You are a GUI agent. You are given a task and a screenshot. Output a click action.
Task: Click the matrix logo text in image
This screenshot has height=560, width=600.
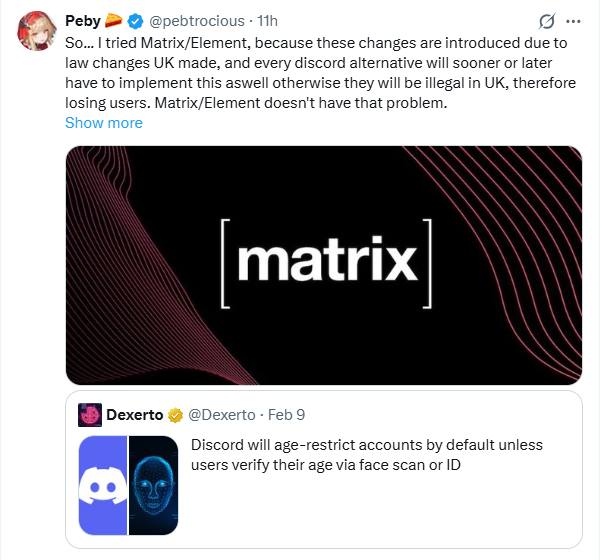[329, 262]
